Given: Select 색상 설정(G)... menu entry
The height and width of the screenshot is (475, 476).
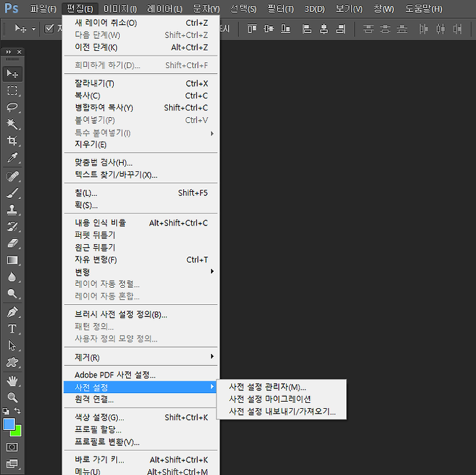Looking at the screenshot, I should click(x=141, y=417).
